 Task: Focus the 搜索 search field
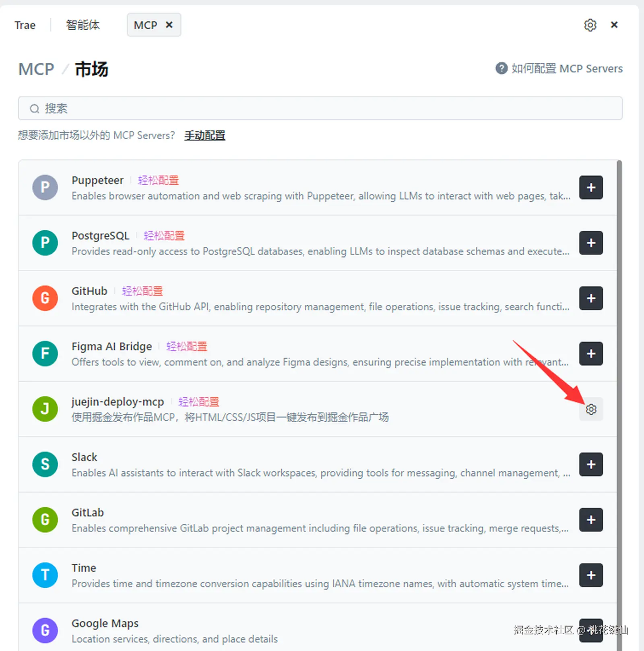click(x=320, y=108)
